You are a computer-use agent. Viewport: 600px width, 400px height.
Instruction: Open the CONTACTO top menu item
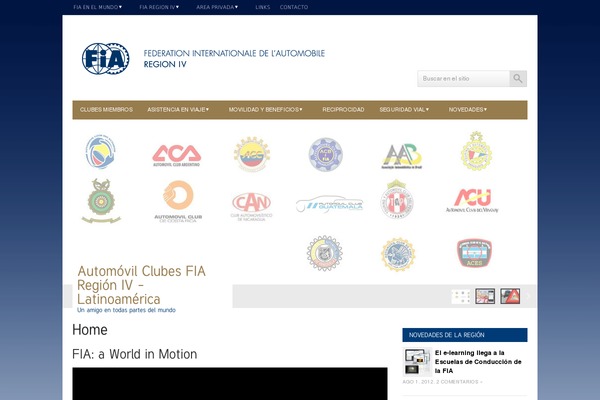point(294,7)
